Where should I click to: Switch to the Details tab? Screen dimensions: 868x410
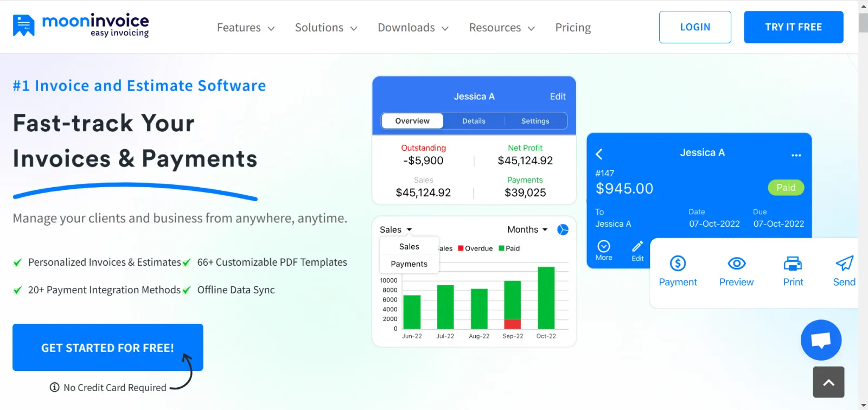[x=474, y=121]
